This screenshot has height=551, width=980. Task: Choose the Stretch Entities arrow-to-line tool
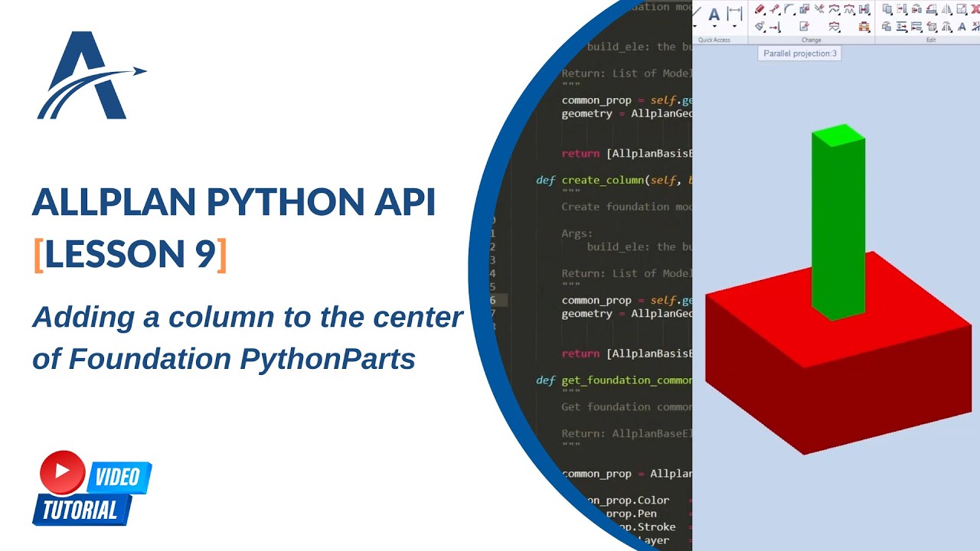click(x=775, y=27)
